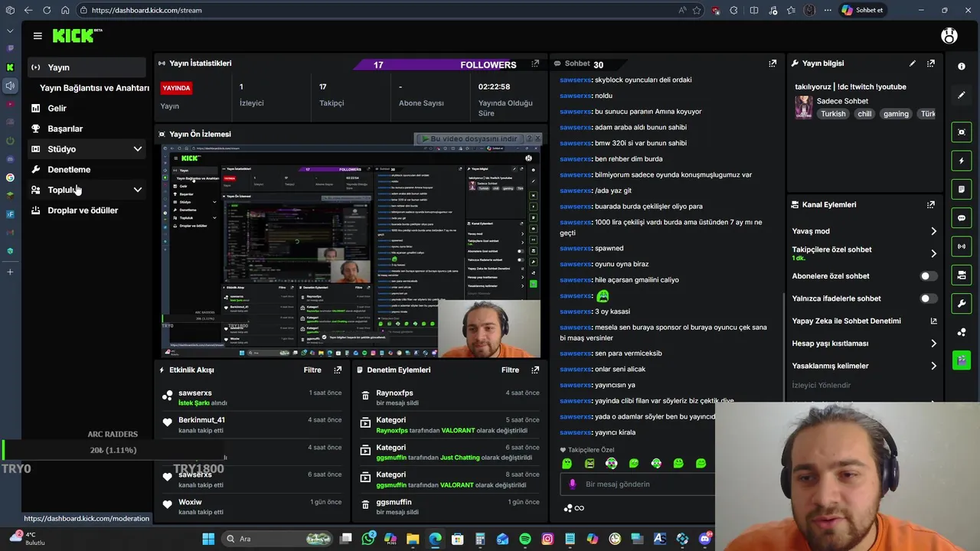Open the hamburger menu beside the KICK logo
This screenshot has width=980, height=551.
[x=38, y=36]
